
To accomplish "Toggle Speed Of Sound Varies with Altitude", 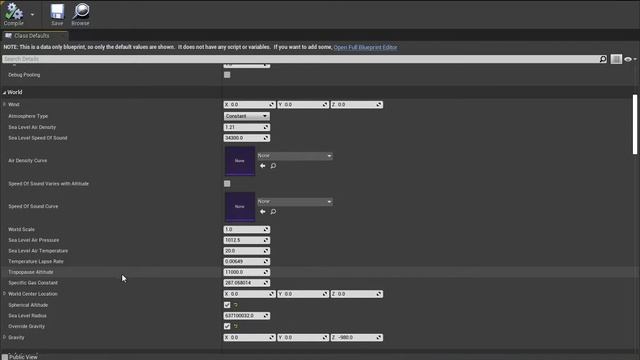I will click(227, 184).
